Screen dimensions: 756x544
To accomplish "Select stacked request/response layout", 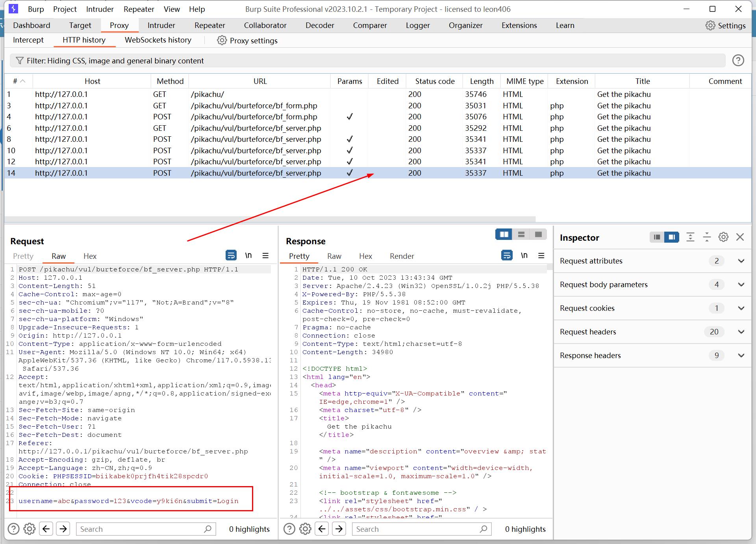I will [521, 234].
